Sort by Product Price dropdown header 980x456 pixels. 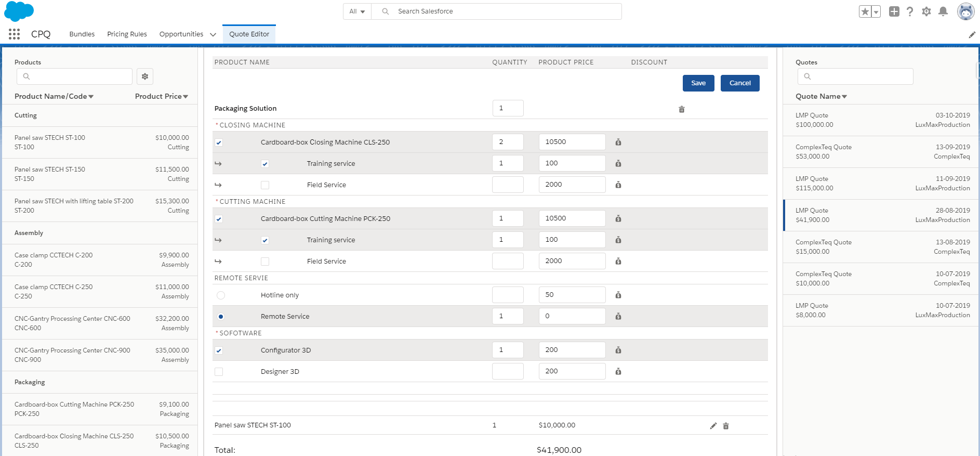pos(161,96)
